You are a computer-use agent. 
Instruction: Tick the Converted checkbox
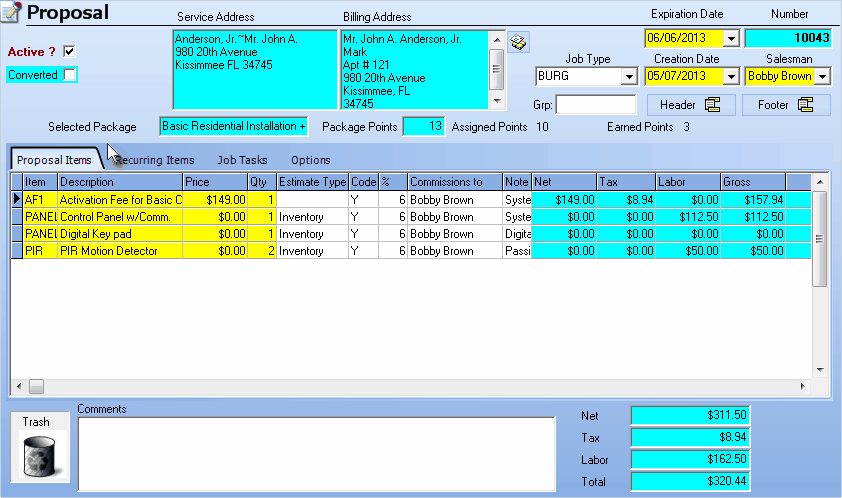coord(69,75)
